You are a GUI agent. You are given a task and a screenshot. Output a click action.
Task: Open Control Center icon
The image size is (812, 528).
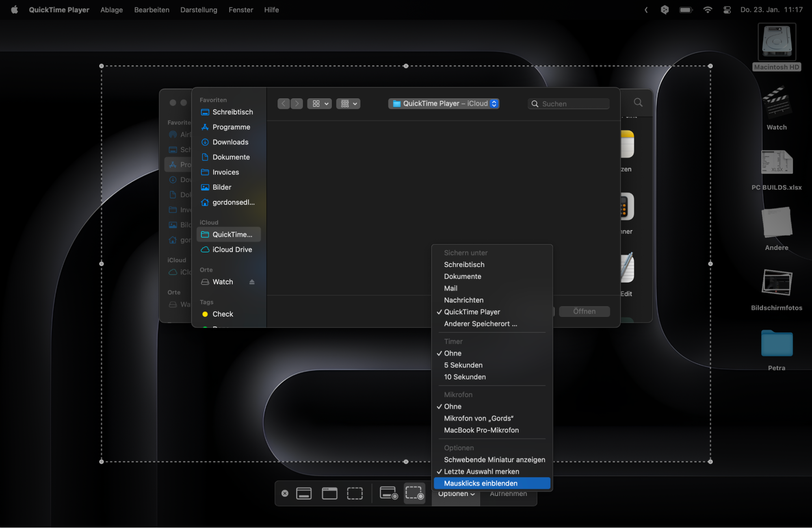(727, 9)
